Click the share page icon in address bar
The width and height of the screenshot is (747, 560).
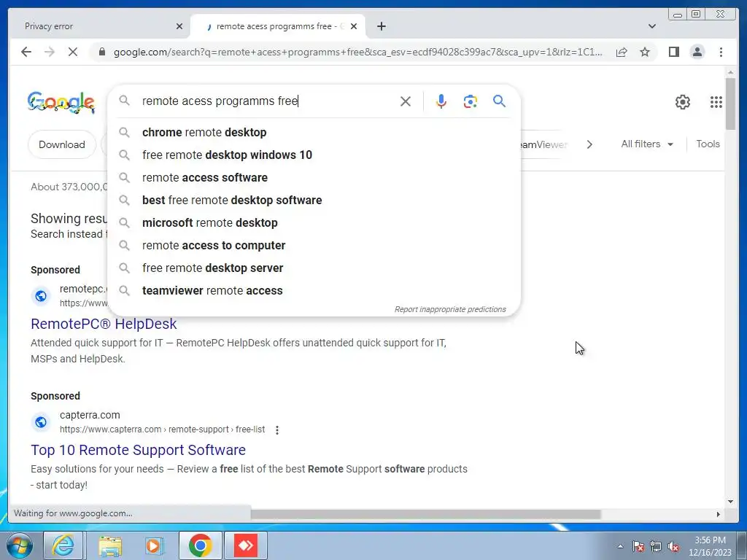tap(622, 52)
